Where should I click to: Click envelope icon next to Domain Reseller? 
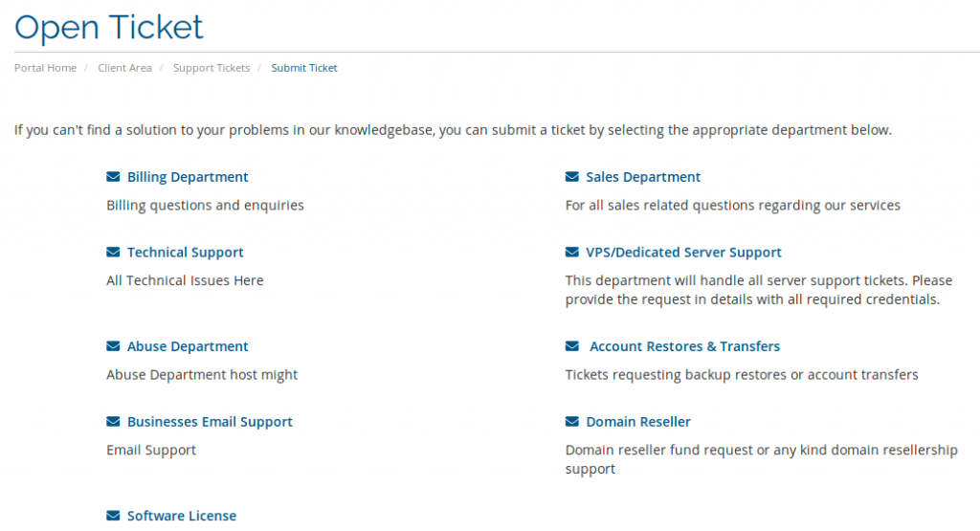(x=572, y=422)
